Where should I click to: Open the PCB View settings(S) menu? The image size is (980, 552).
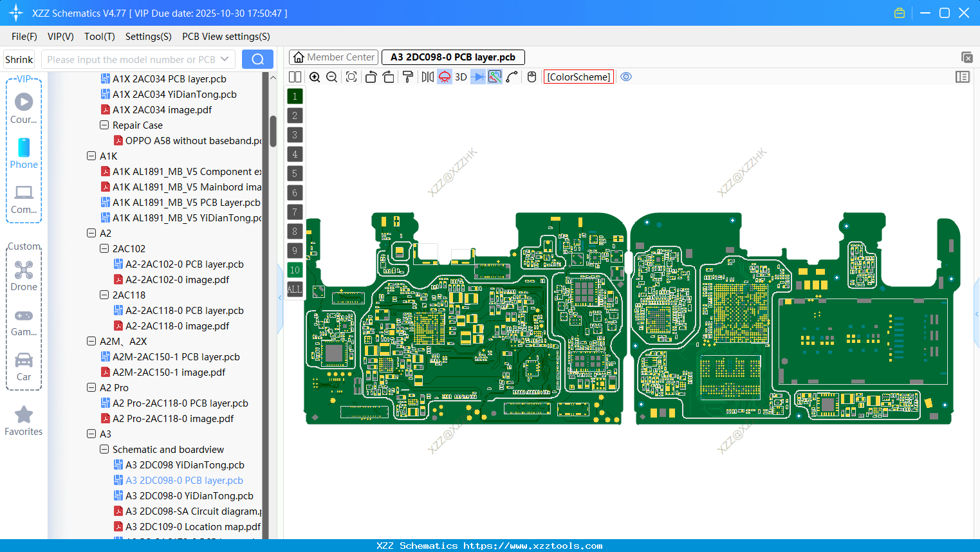(x=226, y=37)
